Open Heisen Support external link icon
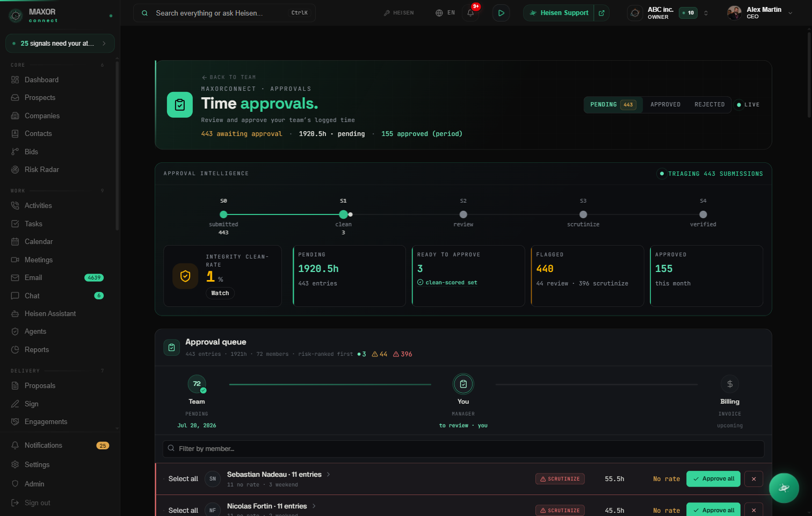Viewport: 812px width, 516px height. coord(601,13)
